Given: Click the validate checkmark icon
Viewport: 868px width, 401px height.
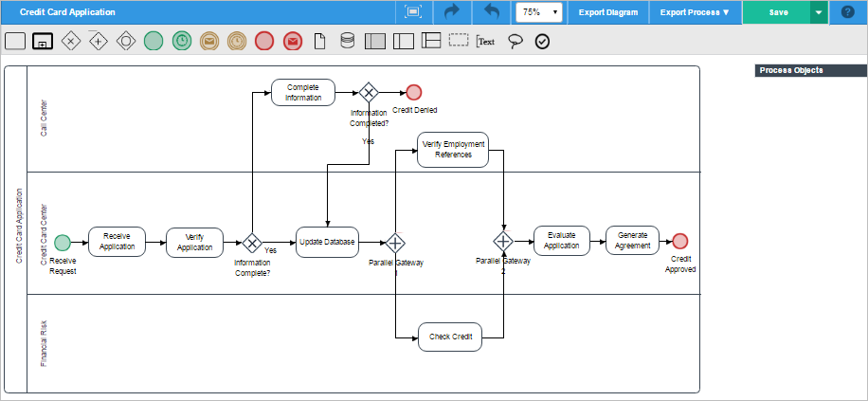Looking at the screenshot, I should point(542,41).
